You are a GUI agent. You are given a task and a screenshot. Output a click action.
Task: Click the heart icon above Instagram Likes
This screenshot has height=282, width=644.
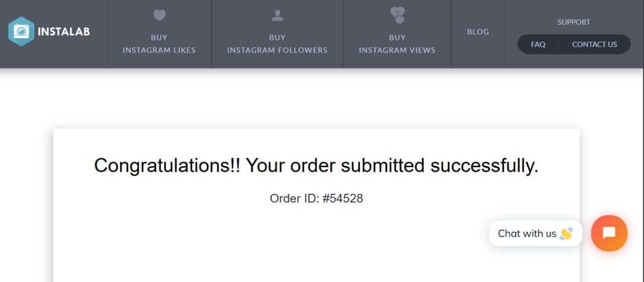click(159, 16)
